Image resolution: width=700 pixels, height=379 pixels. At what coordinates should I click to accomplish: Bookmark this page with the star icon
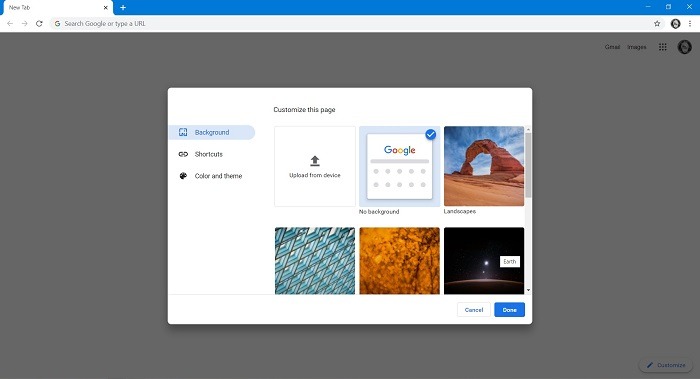tap(657, 24)
